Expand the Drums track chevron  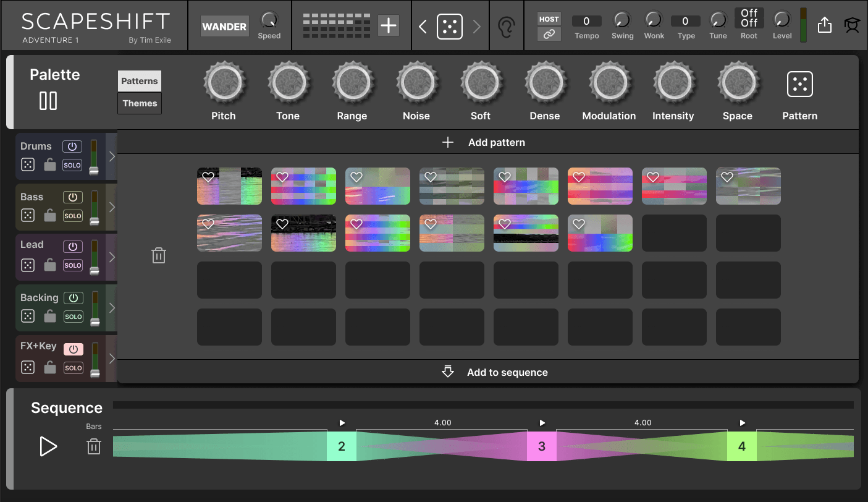click(112, 156)
